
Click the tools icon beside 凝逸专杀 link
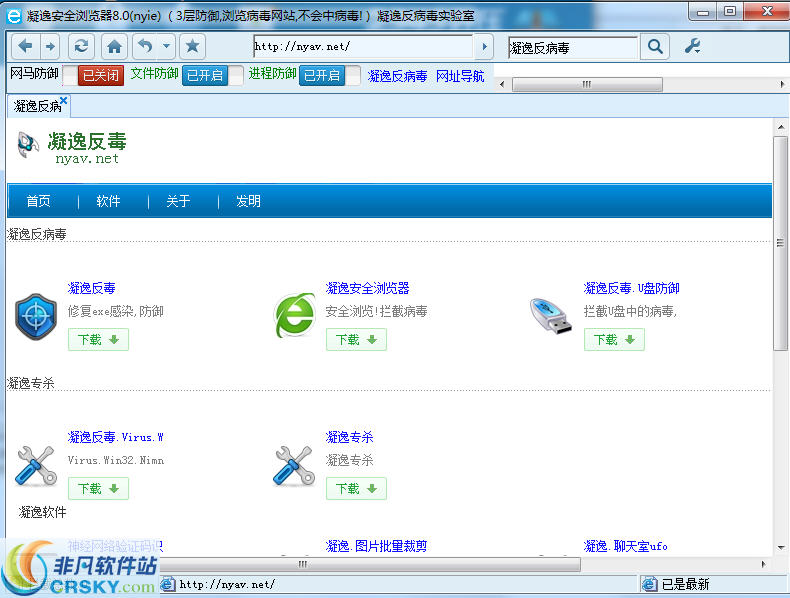(294, 466)
